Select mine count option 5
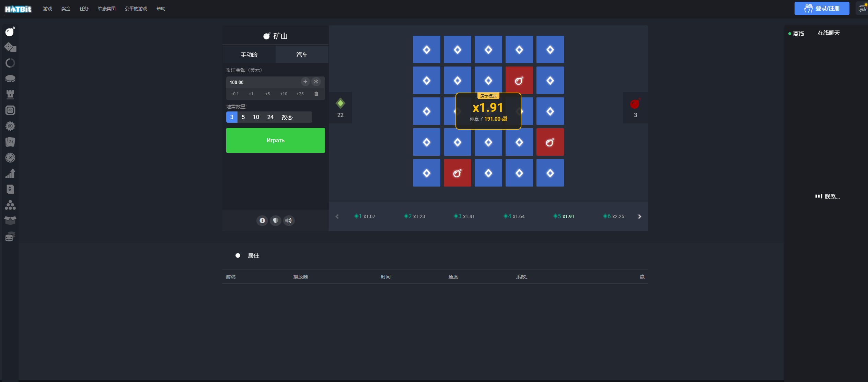Screen dimensions: 868x382 click(243, 117)
